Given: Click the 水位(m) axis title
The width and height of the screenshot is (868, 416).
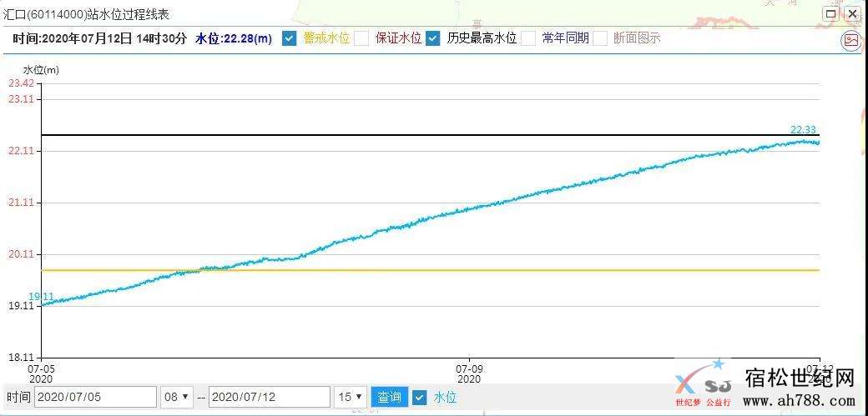Looking at the screenshot, I should click(x=41, y=70).
